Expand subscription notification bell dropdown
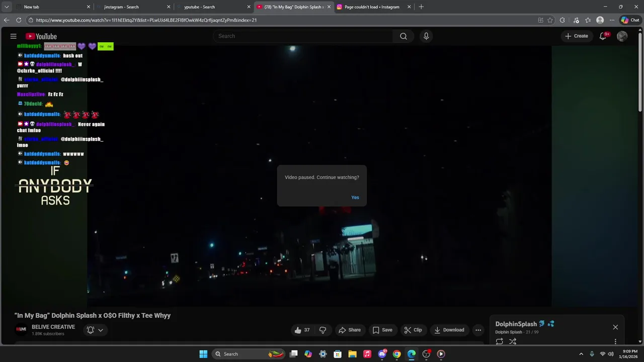Viewport: 644px width, 362px height. (x=95, y=330)
